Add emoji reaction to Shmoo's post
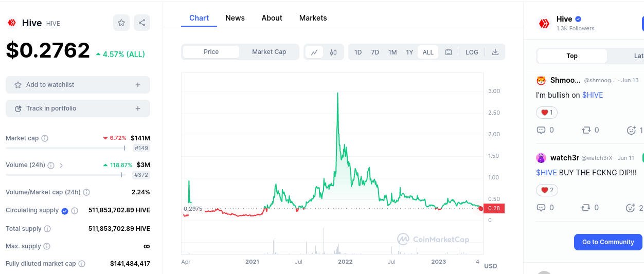The height and width of the screenshot is (274, 644). point(631,130)
